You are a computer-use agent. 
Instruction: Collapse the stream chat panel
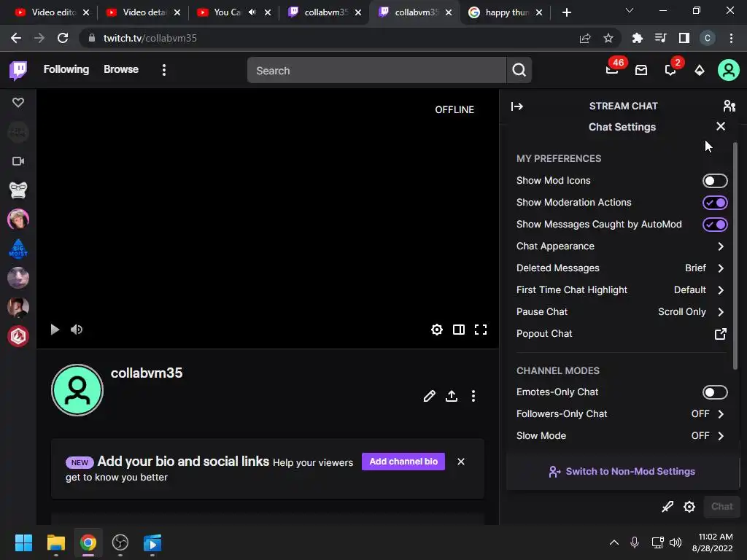pyautogui.click(x=517, y=106)
